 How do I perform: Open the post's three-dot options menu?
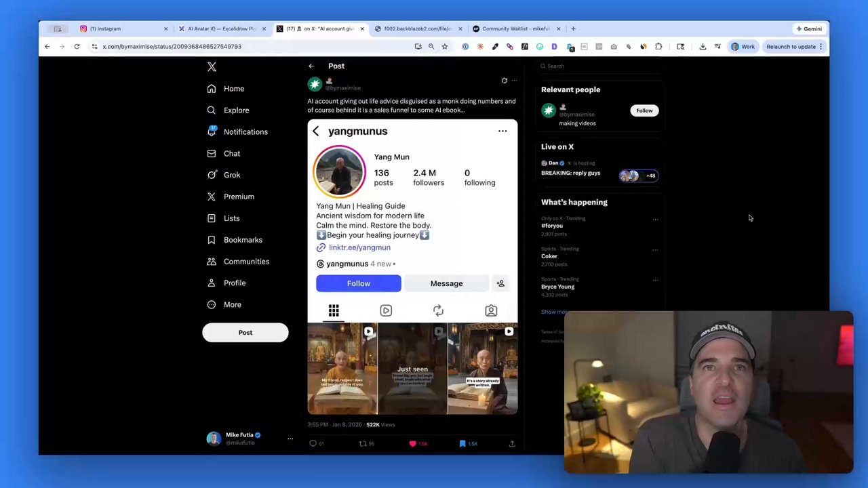pos(514,81)
